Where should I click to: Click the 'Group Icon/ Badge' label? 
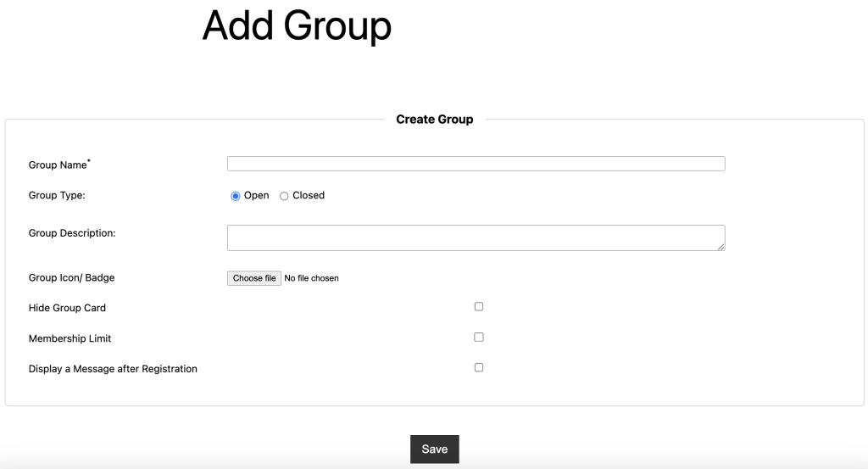(71, 277)
